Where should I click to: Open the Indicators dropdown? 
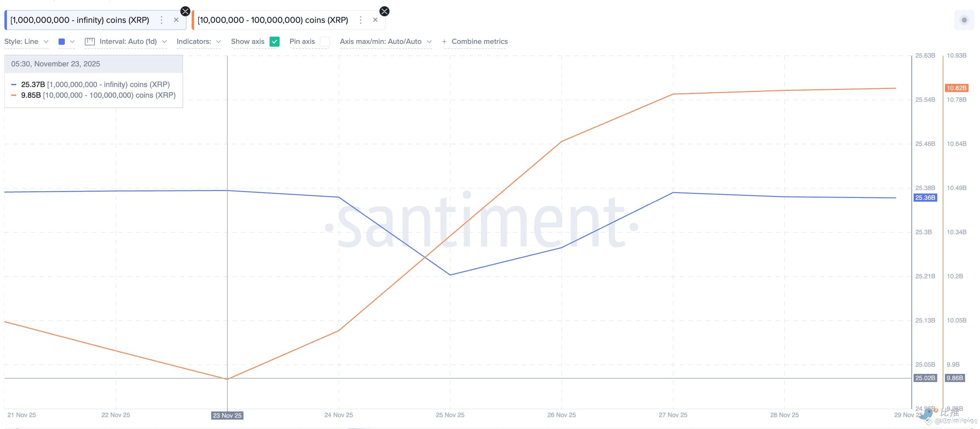[x=199, y=41]
